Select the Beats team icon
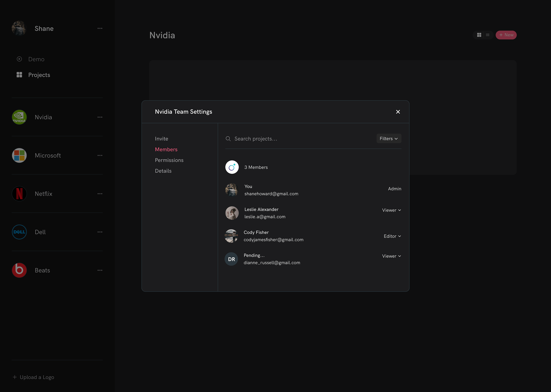Viewport: 551px width, 392px height. [x=19, y=270]
